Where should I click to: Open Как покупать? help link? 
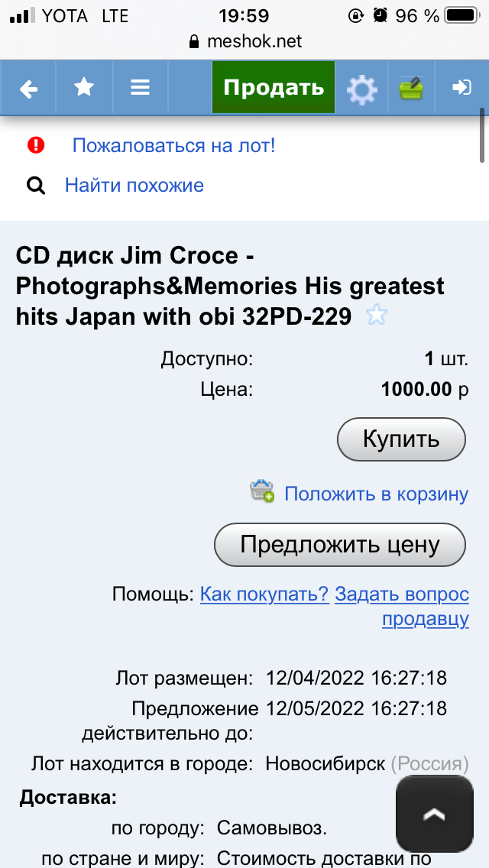pyautogui.click(x=264, y=594)
